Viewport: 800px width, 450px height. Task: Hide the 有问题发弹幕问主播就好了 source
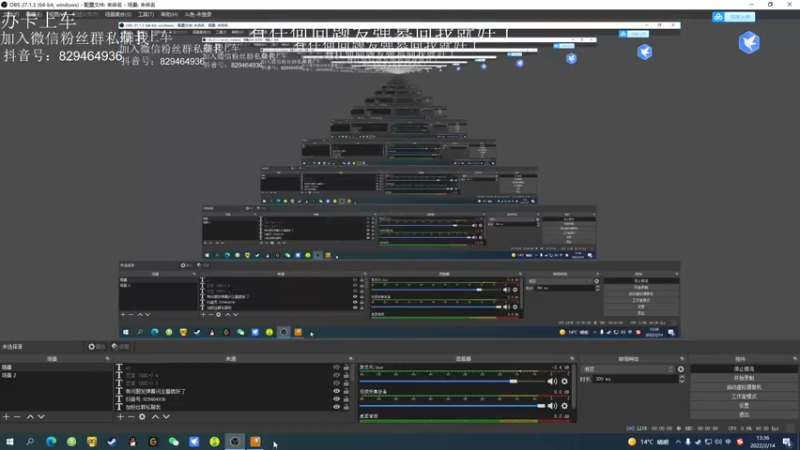coord(336,391)
